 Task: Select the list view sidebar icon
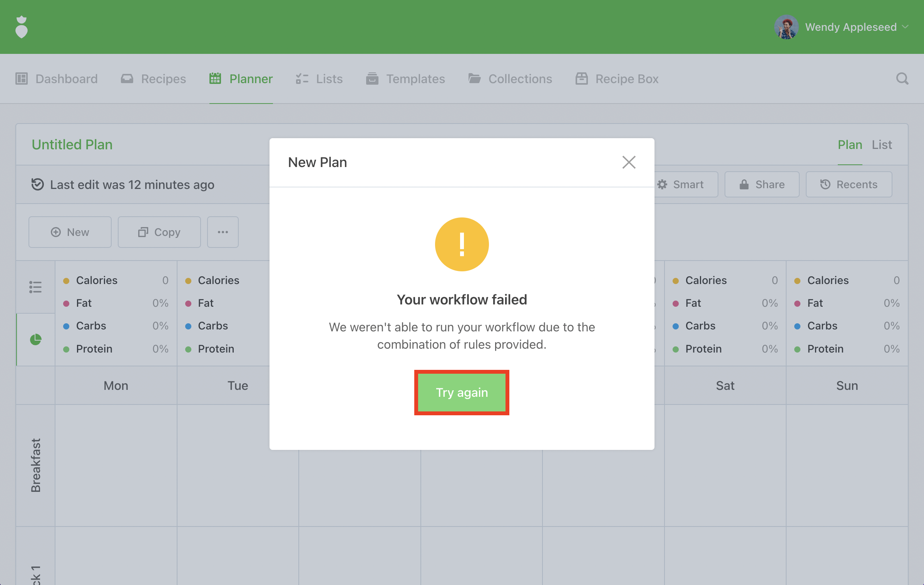(35, 287)
